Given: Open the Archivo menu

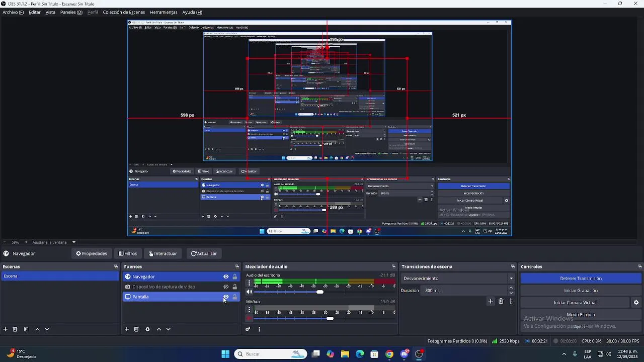Looking at the screenshot, I should pyautogui.click(x=13, y=12).
